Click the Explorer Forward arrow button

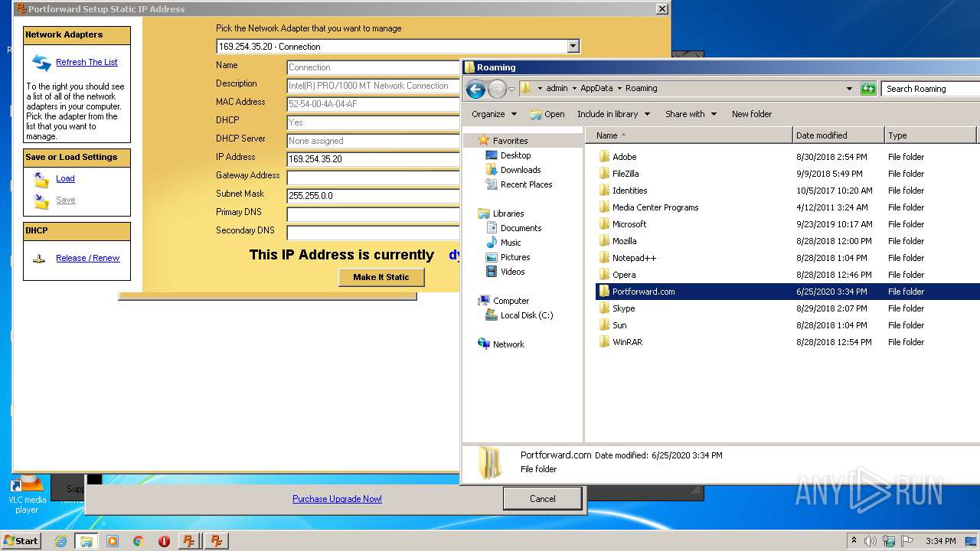[x=497, y=89]
